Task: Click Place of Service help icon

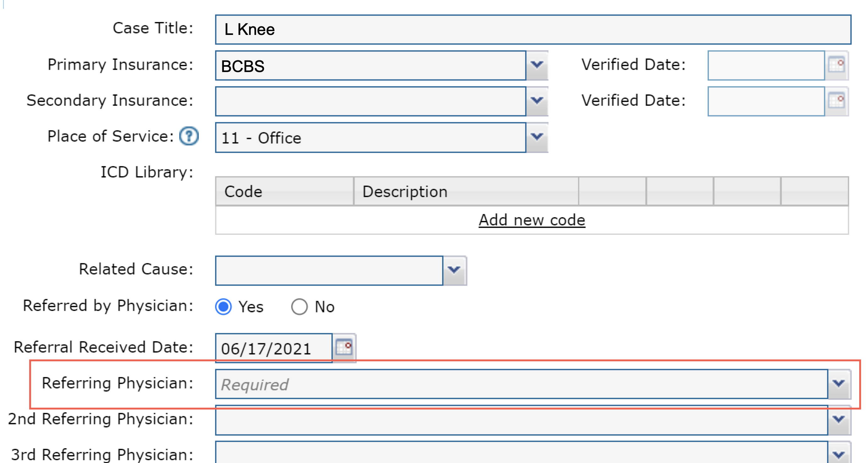Action: [189, 136]
